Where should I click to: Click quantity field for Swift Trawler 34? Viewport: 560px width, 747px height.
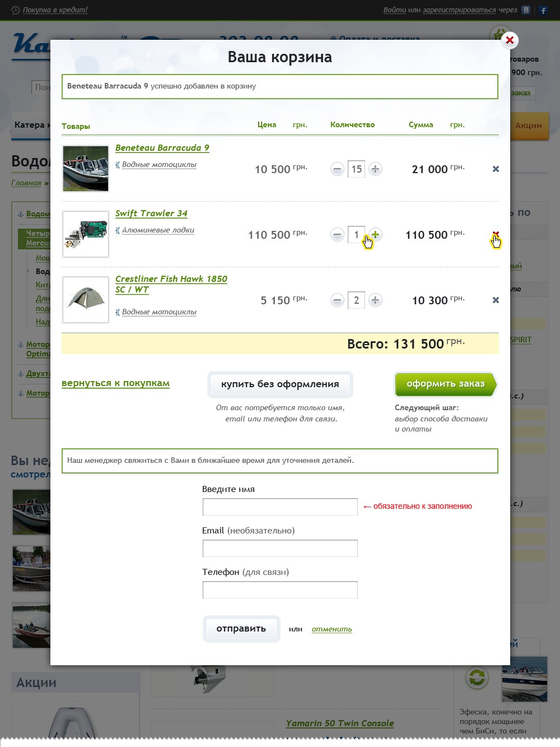[356, 234]
